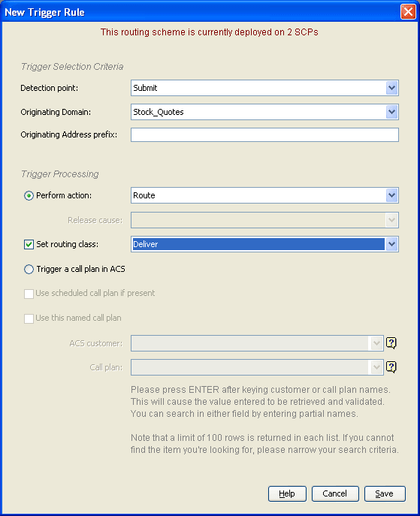Close the New Trigger Rule dialog
Image resolution: width=420 pixels, height=516 pixels.
click(408, 12)
